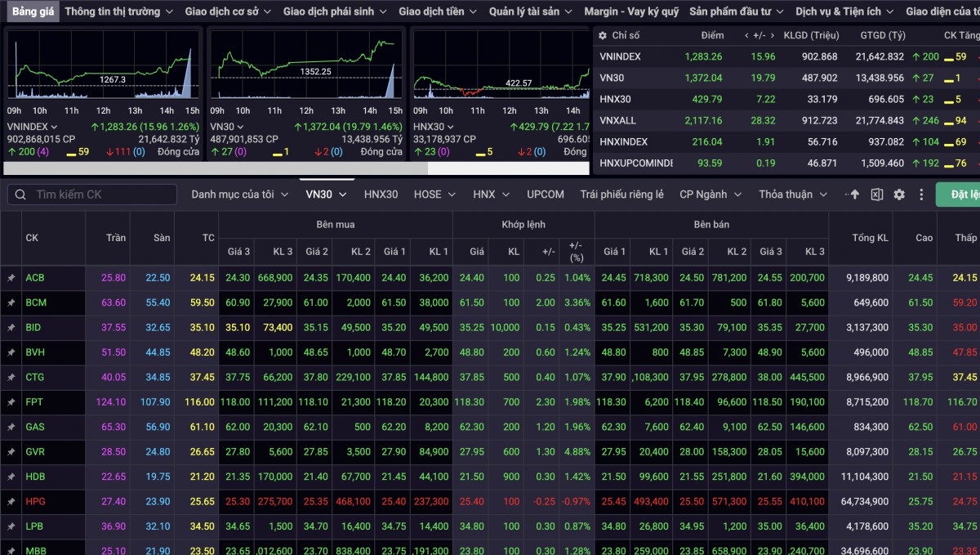
Task: Click the Tìm kiếm CK search field
Action: [102, 195]
